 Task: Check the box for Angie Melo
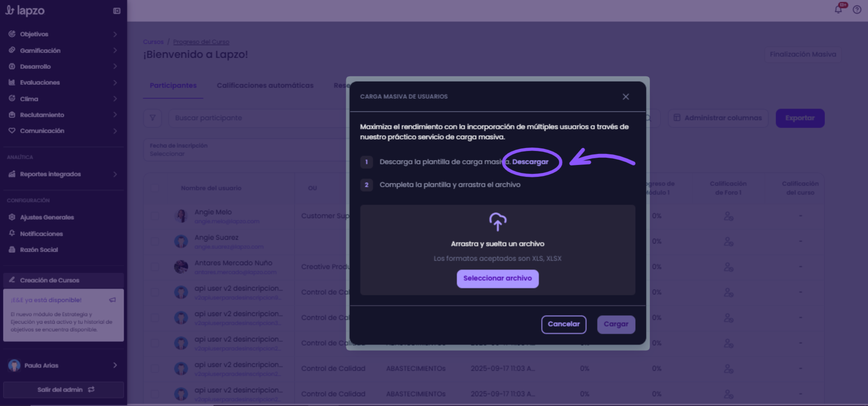(155, 216)
